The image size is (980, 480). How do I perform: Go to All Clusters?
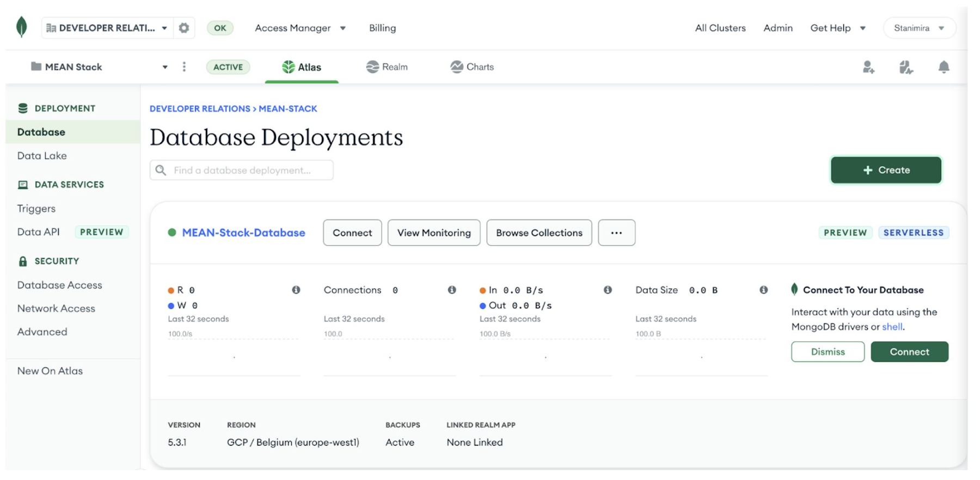(720, 28)
